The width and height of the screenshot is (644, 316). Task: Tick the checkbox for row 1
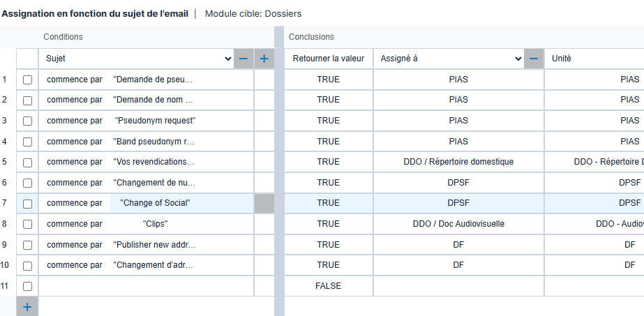tap(27, 80)
